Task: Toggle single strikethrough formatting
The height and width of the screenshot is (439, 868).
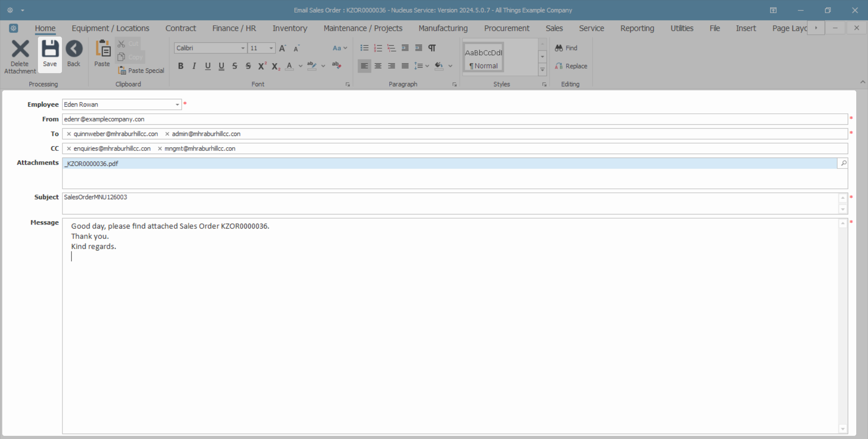Action: point(235,66)
